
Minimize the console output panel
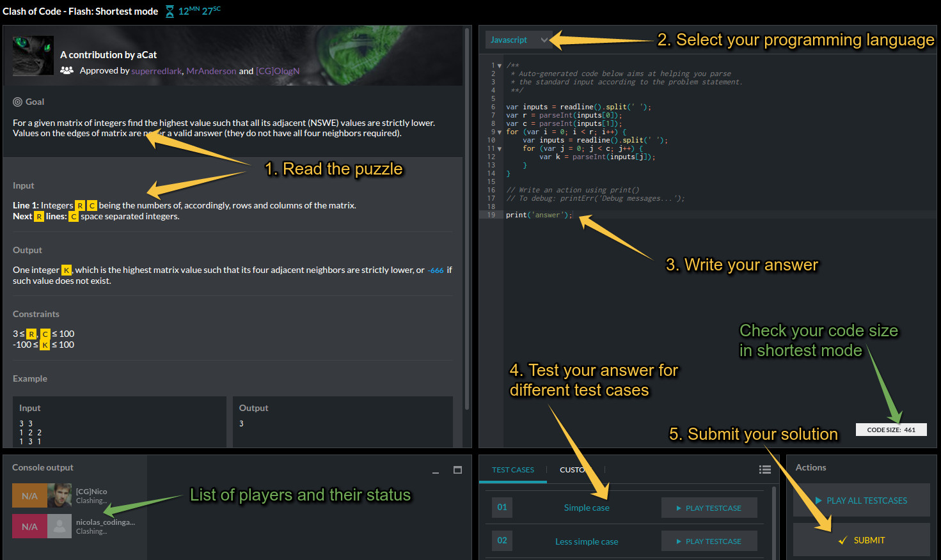click(436, 471)
